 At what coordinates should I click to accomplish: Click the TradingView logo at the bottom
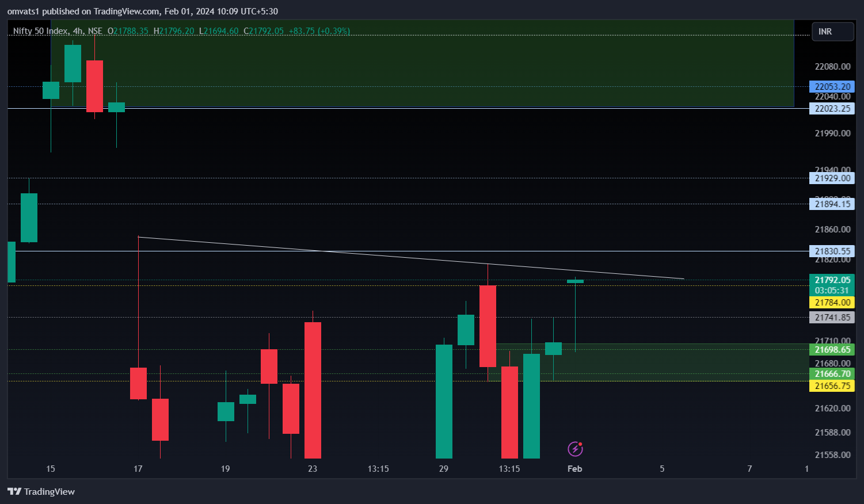(x=41, y=491)
